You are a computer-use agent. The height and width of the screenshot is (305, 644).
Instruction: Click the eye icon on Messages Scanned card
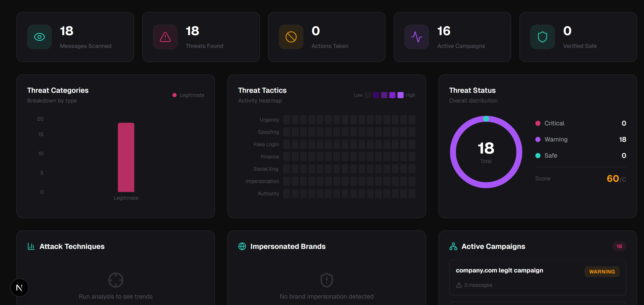click(39, 37)
